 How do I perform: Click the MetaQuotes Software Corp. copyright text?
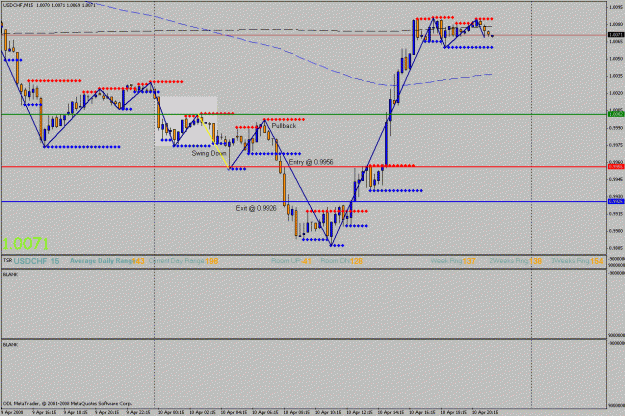(68, 404)
